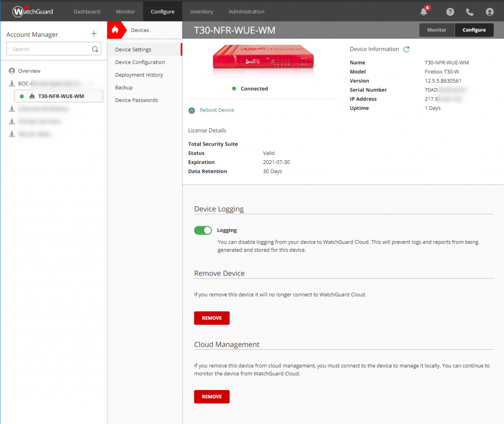Image resolution: width=504 pixels, height=424 pixels.
Task: Disable the Logging toggle
Action: point(202,230)
